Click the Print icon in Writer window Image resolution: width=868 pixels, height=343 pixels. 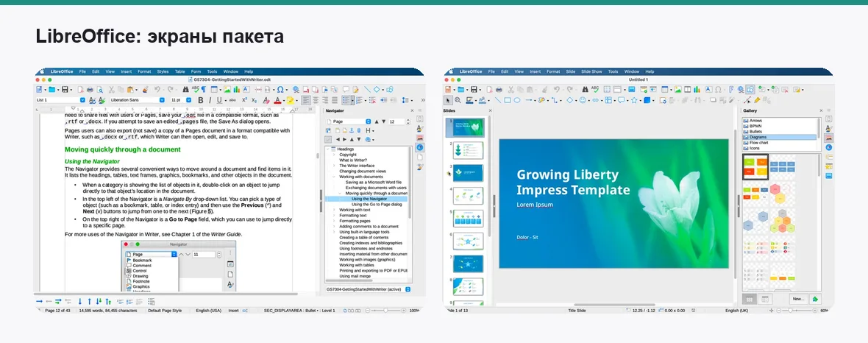coord(90,89)
